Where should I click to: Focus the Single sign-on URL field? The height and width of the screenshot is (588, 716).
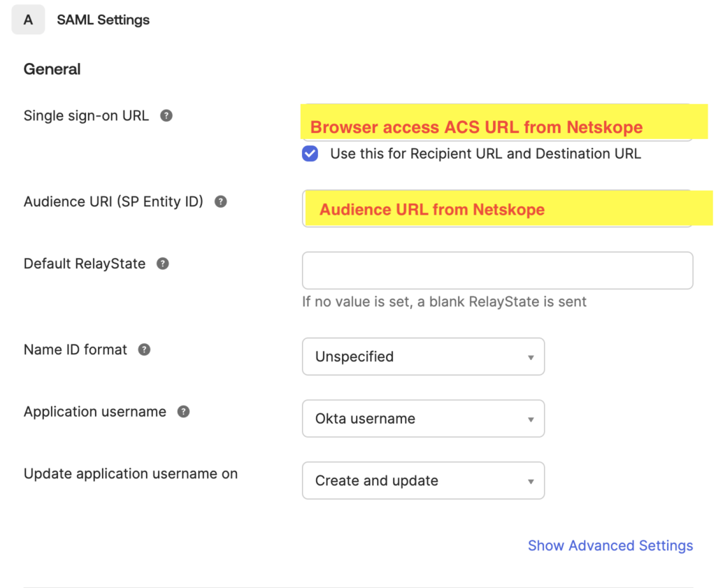(498, 122)
